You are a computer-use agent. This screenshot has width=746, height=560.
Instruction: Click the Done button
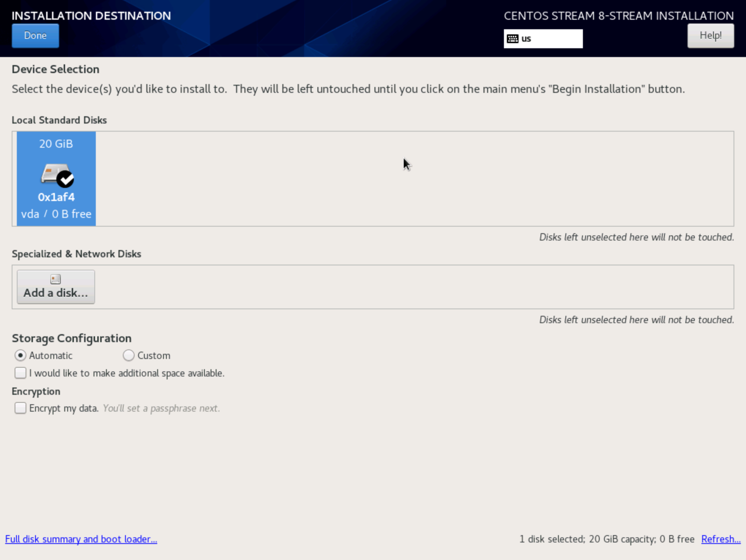click(x=35, y=35)
